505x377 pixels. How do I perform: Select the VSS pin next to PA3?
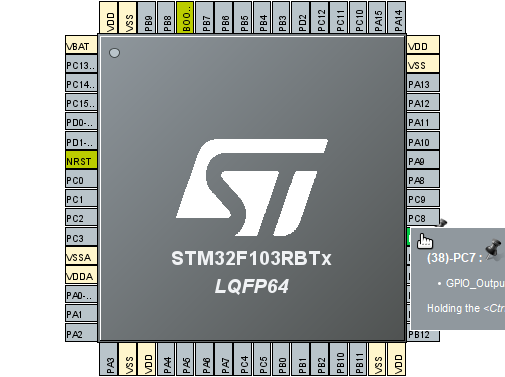tap(128, 359)
